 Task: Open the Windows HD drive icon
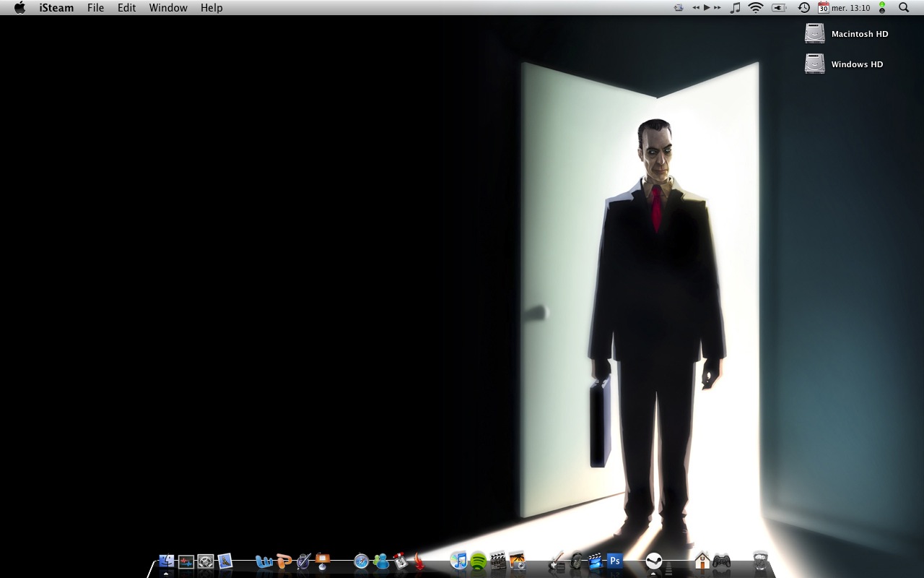(x=815, y=64)
